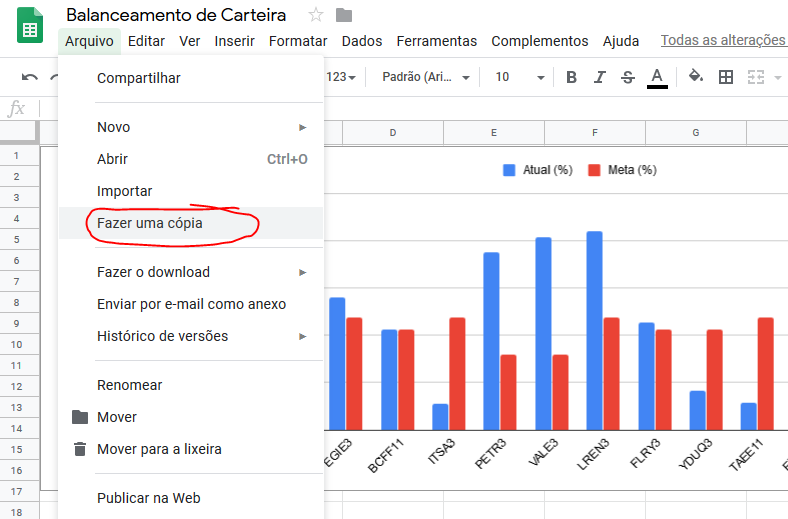
Task: Click the fx formula icon
Action: click(x=16, y=109)
